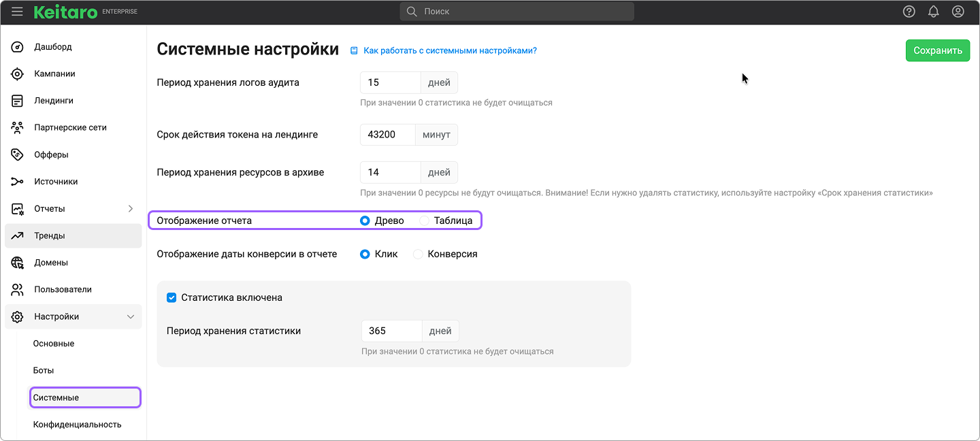The width and height of the screenshot is (980, 441).
Task: Expand the Отчеты submenu chevron
Action: point(131,209)
